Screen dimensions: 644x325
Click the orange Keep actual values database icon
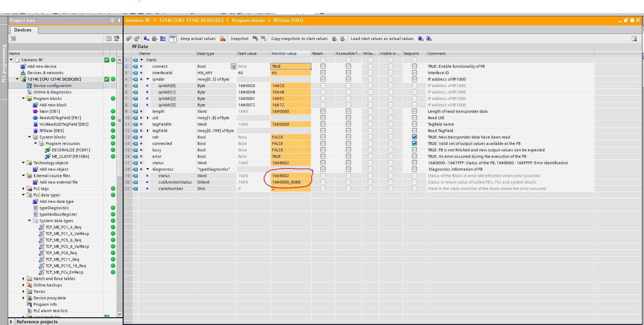coord(223,39)
